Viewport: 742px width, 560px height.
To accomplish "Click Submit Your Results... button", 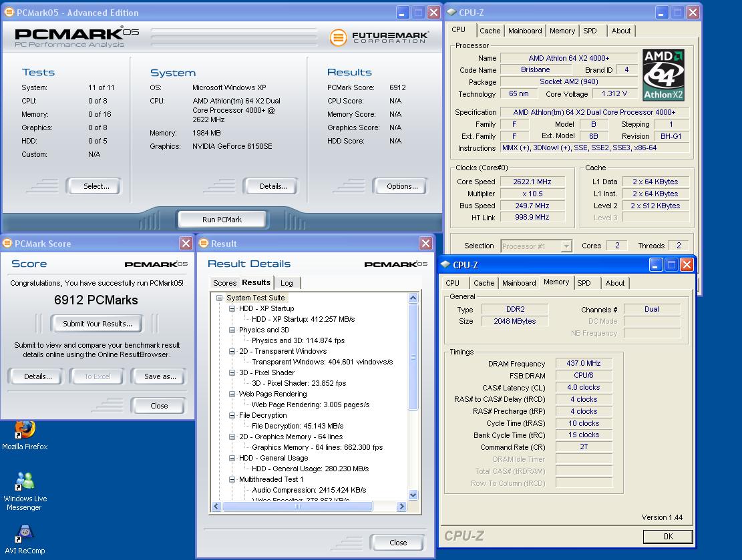I will [97, 324].
